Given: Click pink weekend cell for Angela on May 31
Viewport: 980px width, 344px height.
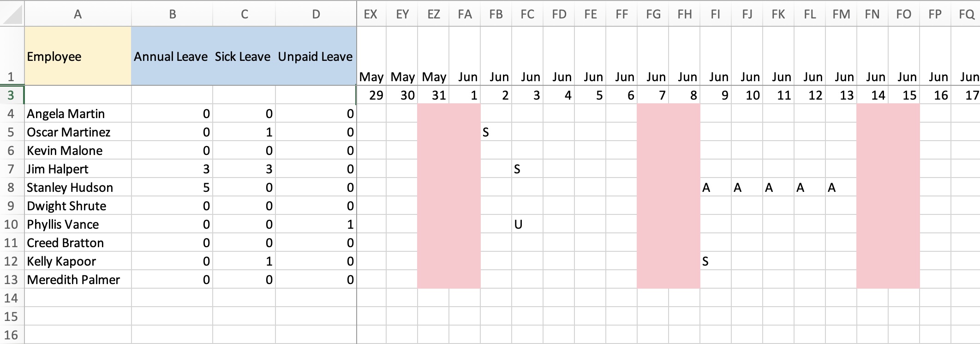Looking at the screenshot, I should (x=433, y=113).
